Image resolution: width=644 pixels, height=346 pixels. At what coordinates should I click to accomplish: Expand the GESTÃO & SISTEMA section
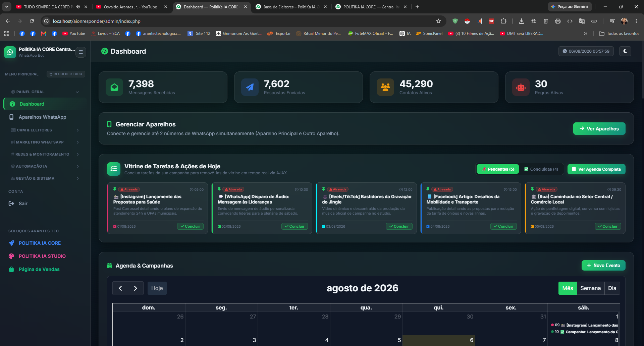pyautogui.click(x=45, y=178)
